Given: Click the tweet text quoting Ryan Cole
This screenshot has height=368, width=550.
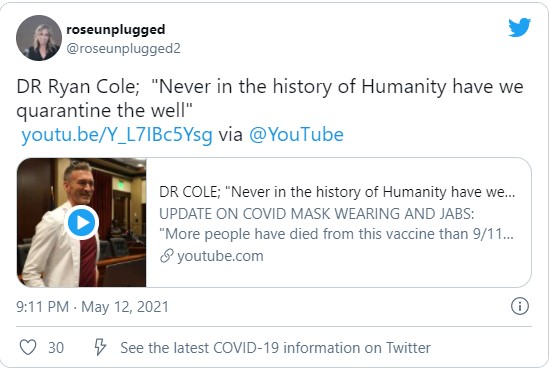Looking at the screenshot, I should tap(270, 98).
